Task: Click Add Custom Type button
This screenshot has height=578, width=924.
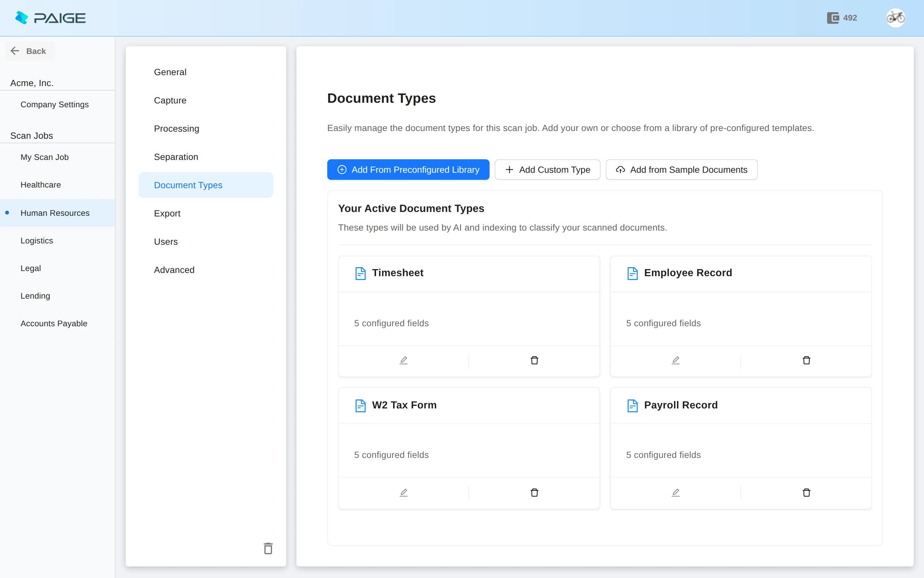Action: click(548, 169)
